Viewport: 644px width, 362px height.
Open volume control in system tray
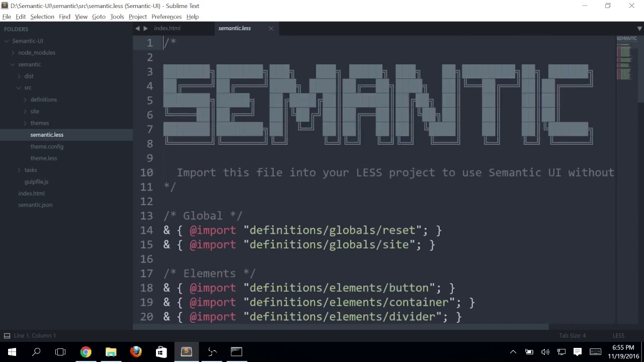click(x=545, y=352)
